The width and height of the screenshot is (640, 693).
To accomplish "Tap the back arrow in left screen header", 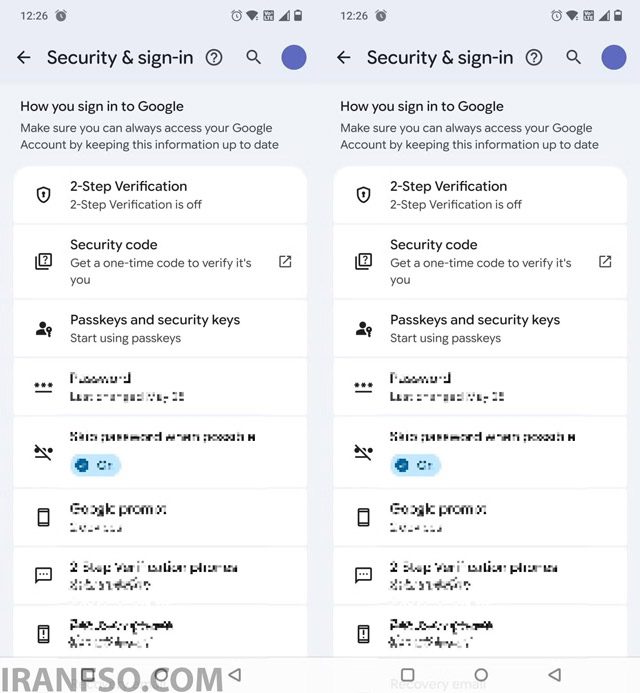I will tap(24, 57).
